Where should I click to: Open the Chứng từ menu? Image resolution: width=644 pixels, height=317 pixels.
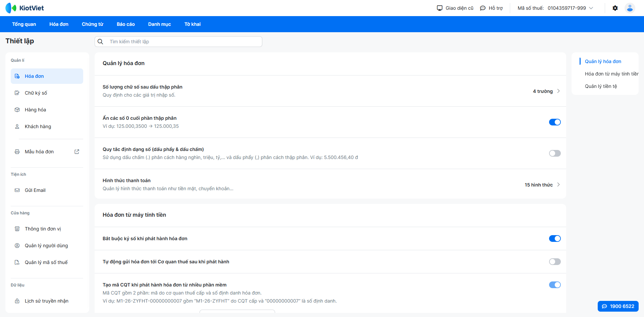93,24
